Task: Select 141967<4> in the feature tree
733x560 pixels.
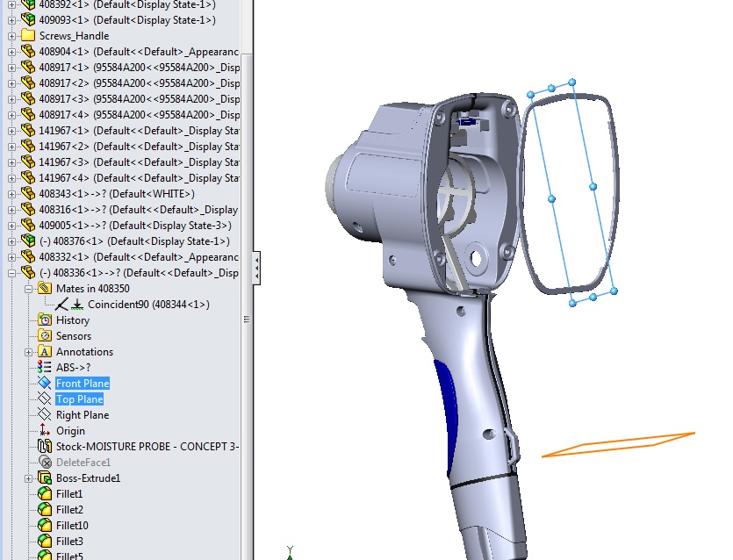Action: [140, 178]
